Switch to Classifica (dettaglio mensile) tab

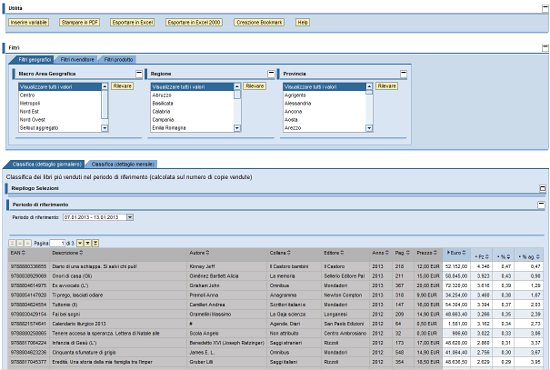click(123, 164)
